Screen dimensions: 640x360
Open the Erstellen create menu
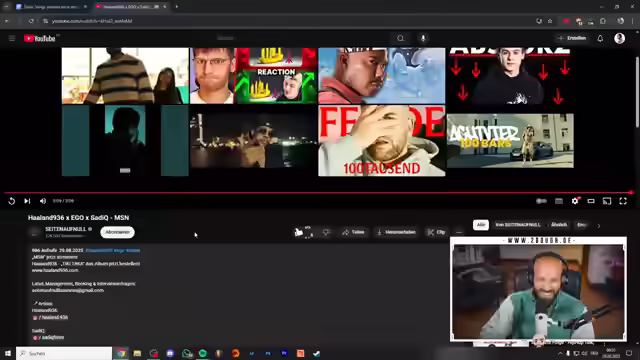click(573, 38)
